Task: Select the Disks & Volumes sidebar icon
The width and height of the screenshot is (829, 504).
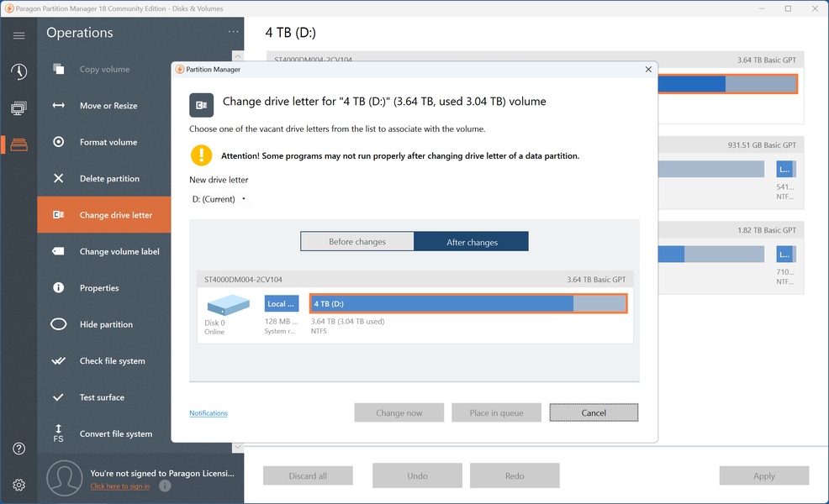Action: 18,144
